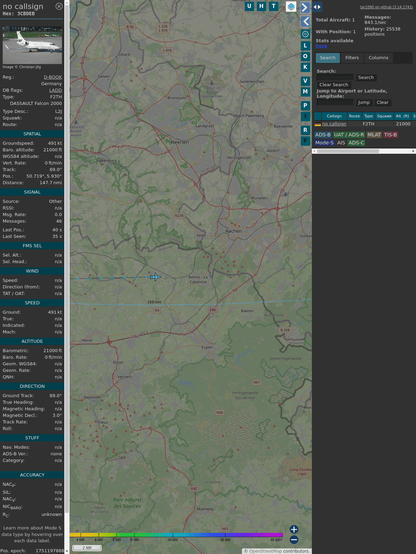Switch to the Columns tab
The image size is (416, 554).
coord(378,58)
